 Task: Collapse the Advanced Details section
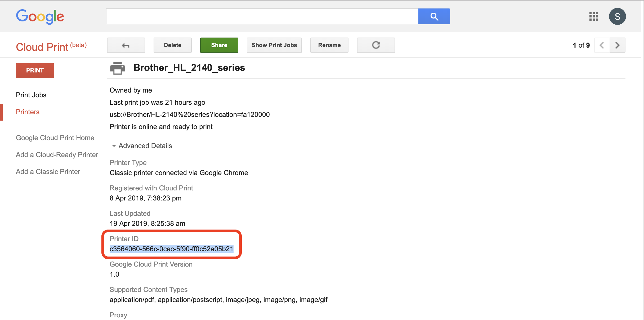click(x=142, y=146)
